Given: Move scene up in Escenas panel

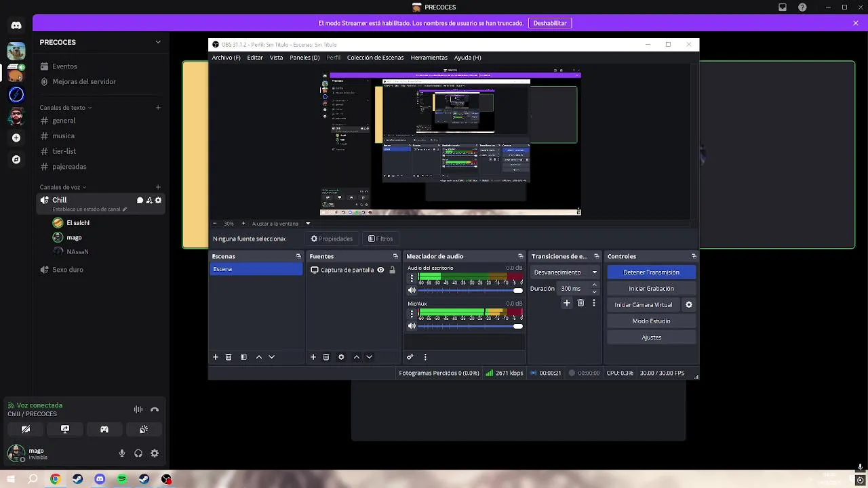Looking at the screenshot, I should 259,357.
